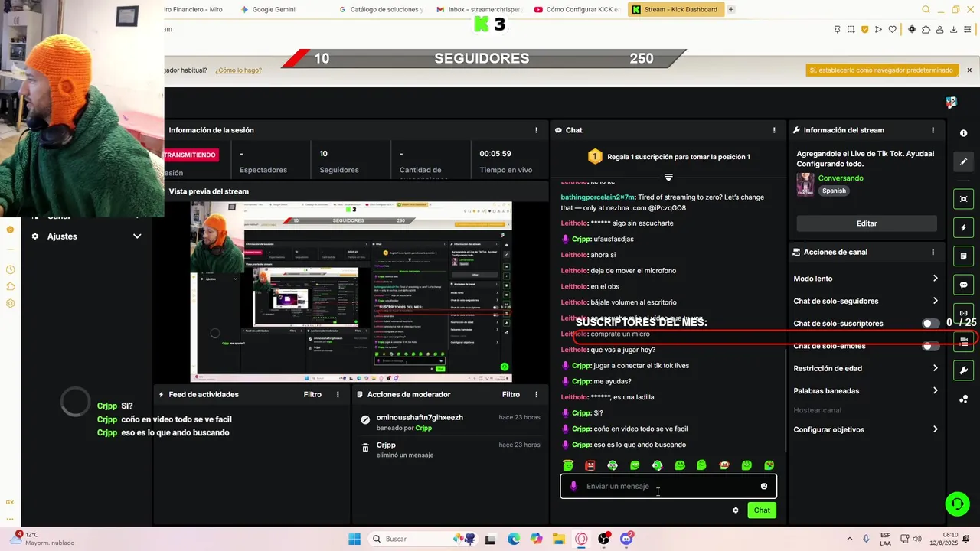Viewport: 980px width, 551px height.
Task: Click the three-dots cluster icon in sidebar
Action: pos(963,399)
